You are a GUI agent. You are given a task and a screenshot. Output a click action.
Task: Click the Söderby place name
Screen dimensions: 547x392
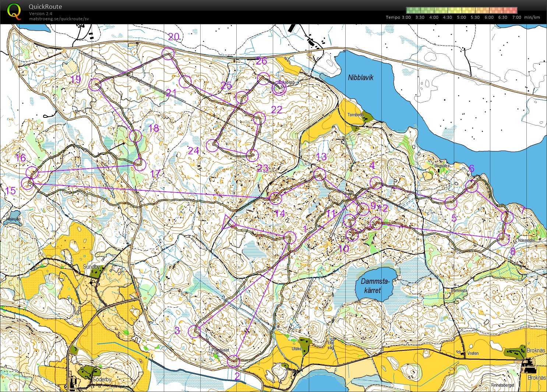point(102,379)
